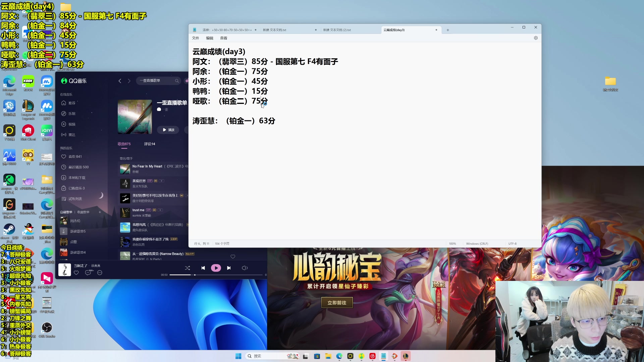The width and height of the screenshot is (644, 362).
Task: Click the 涛歪慧 line in Notepad
Action: point(234,121)
